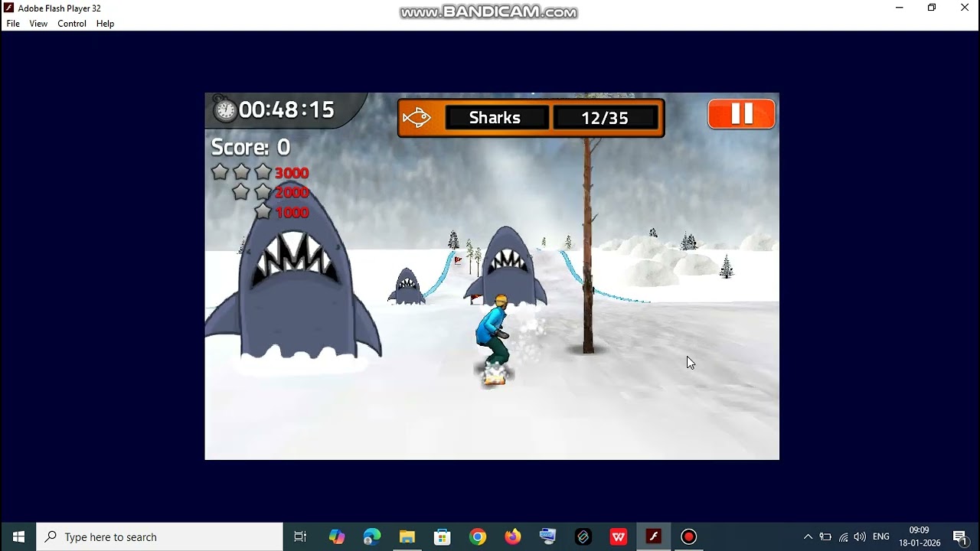Viewport: 980px width, 551px height.
Task: Launch Copilot from the taskbar
Action: pos(337,536)
